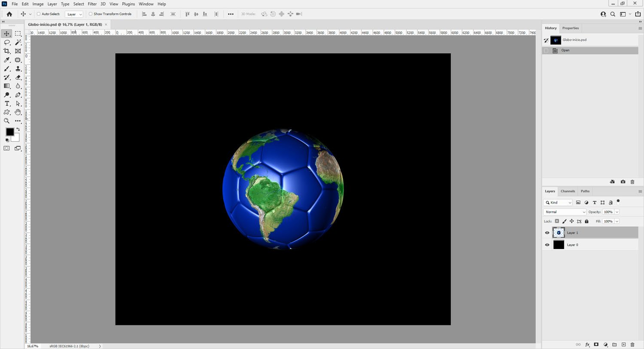The height and width of the screenshot is (349, 644).
Task: Select the Custom Shape tool
Action: [x=7, y=112]
